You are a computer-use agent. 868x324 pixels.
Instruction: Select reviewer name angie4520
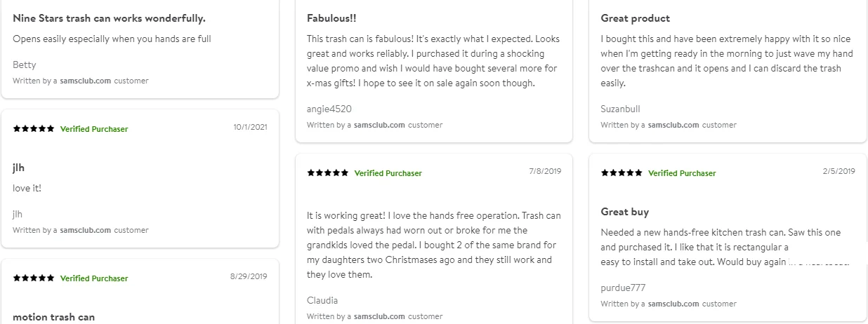coord(329,109)
